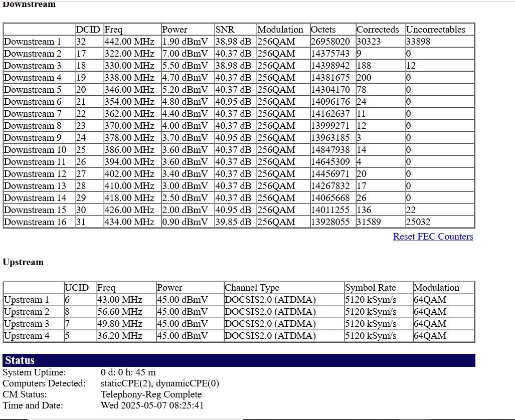The width and height of the screenshot is (515, 420).
Task: Click the Reset FEC Counters link
Action: point(433,237)
